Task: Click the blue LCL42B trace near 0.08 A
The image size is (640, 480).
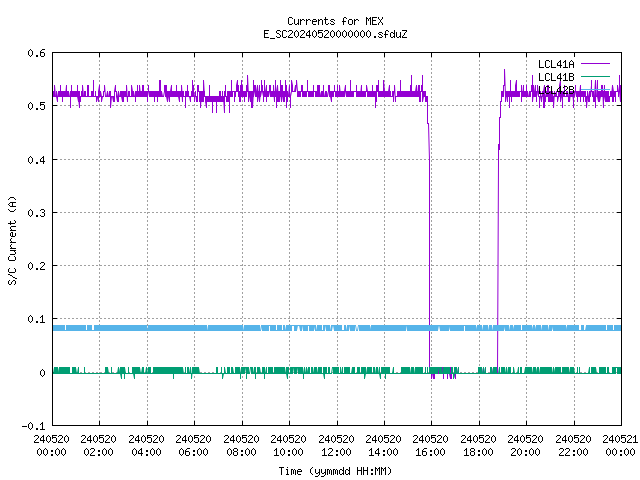Action: tap(337, 328)
